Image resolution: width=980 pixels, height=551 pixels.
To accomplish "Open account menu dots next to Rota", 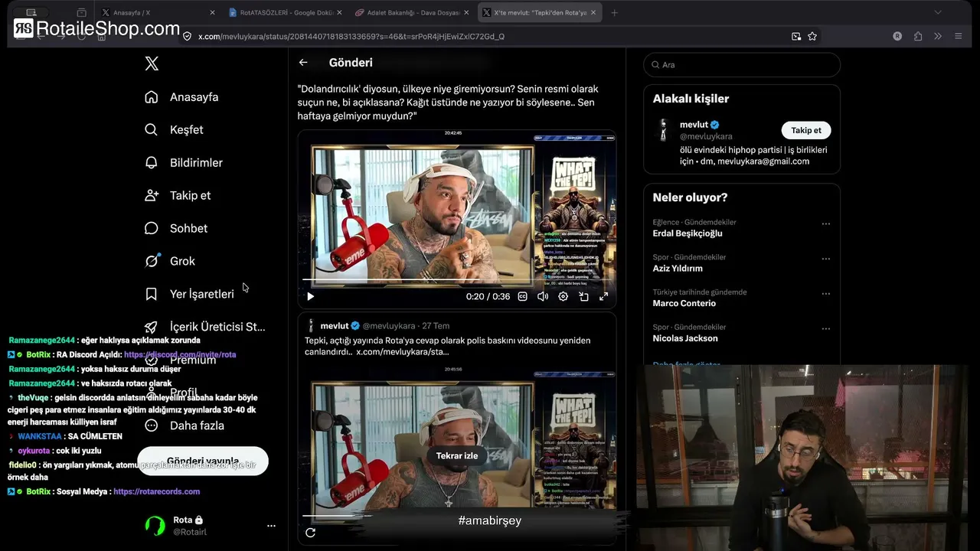I will (271, 526).
